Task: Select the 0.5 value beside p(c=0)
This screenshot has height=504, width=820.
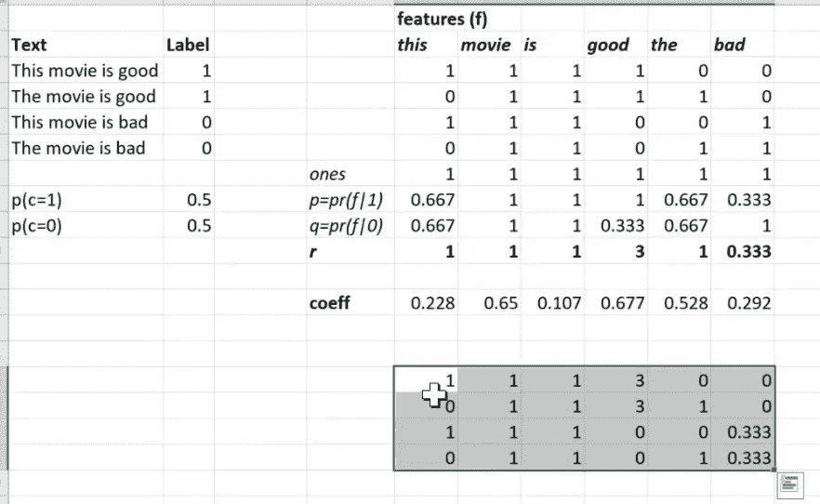Action: pos(199,226)
